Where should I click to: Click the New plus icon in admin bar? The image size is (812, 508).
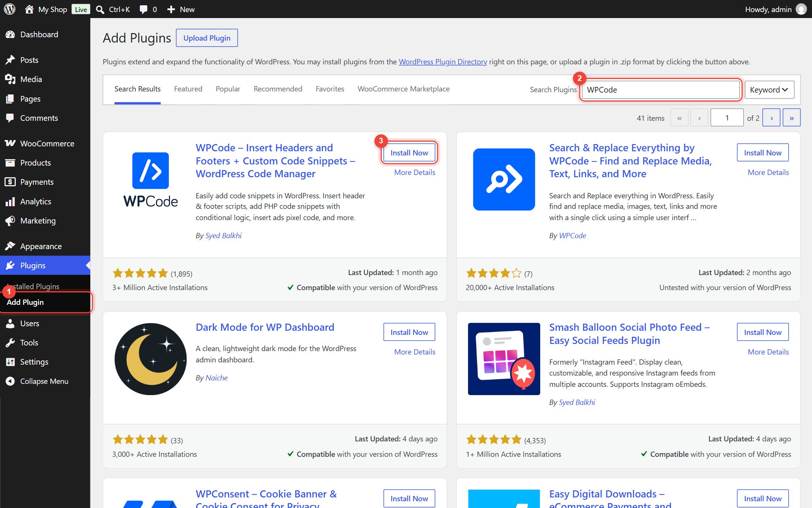171,9
